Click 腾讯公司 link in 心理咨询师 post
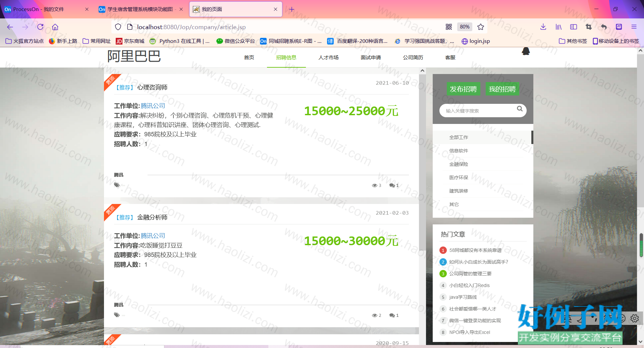This screenshot has height=348, width=644. 153,106
